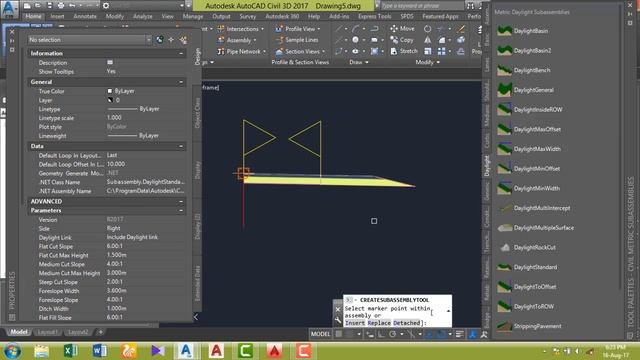Expand the Pipe Network dropdown
This screenshot has width=640, height=360.
264,51
